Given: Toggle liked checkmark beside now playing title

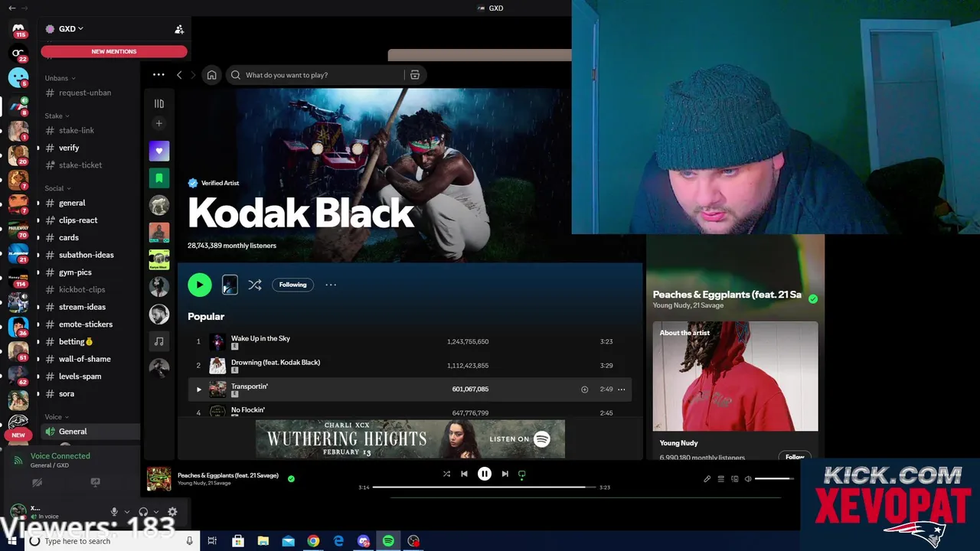Looking at the screenshot, I should point(291,478).
